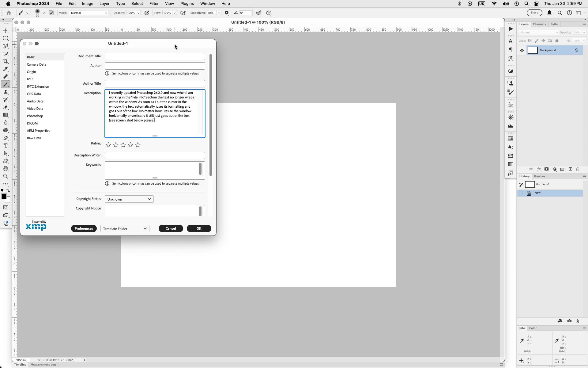Expand the Template Folder dropdown
Image resolution: width=588 pixels, height=368 pixels.
[x=125, y=228]
